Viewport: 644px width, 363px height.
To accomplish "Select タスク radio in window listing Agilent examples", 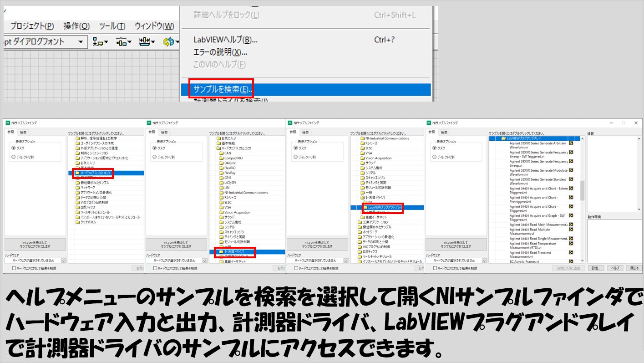I will pos(435,148).
